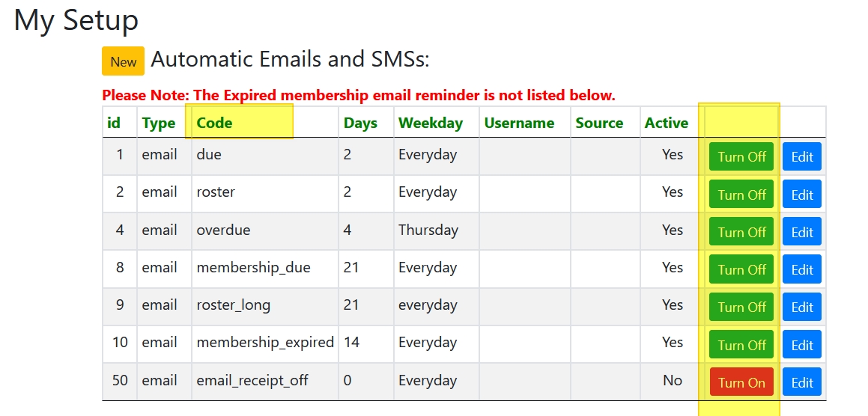
Task: Edit the overdue email row
Action: coord(801,232)
